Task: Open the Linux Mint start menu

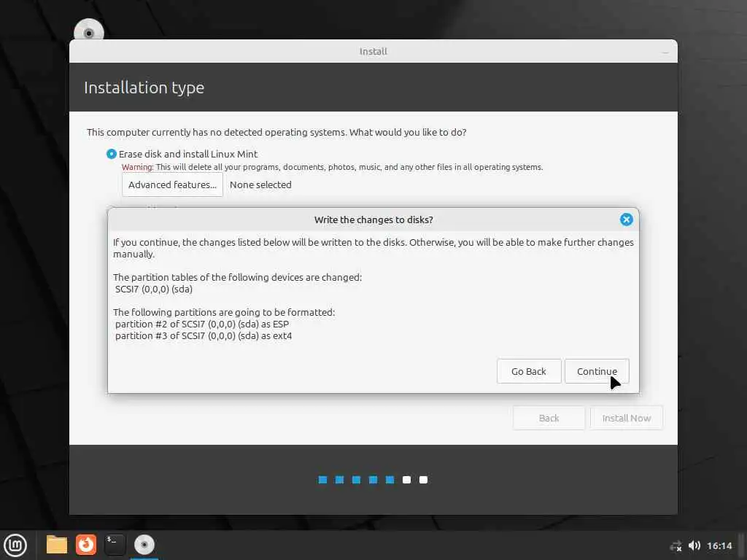Action: pos(15,545)
